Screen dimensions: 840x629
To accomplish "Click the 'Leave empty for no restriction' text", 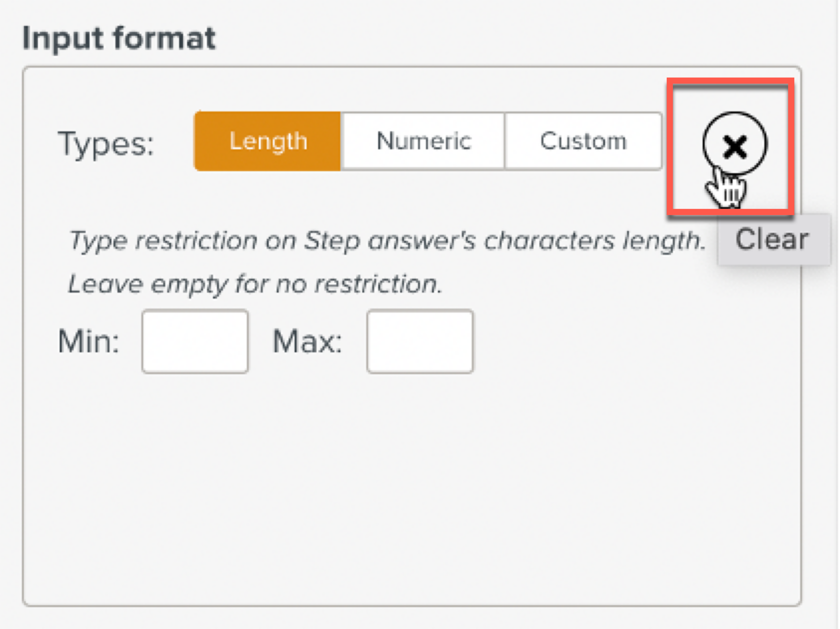I will tap(255, 284).
